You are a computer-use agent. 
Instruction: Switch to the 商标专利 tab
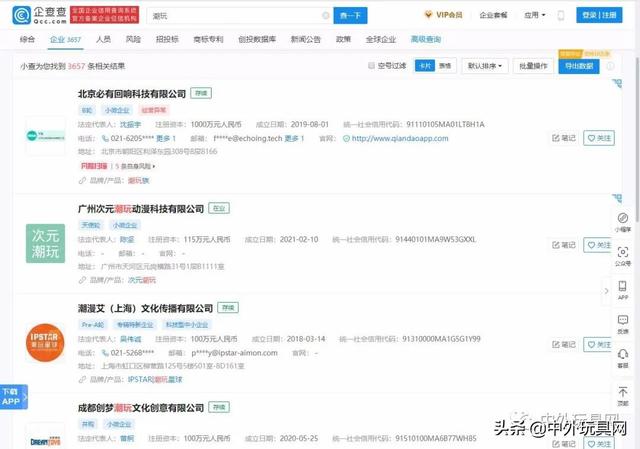pyautogui.click(x=208, y=39)
